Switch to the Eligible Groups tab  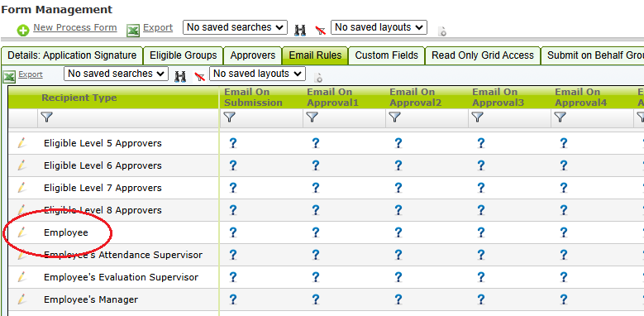pos(184,55)
